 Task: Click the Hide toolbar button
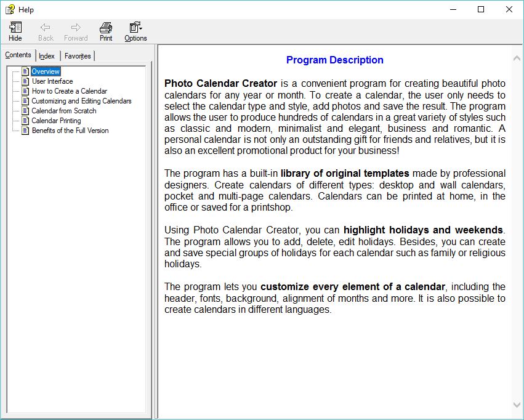pyautogui.click(x=15, y=32)
